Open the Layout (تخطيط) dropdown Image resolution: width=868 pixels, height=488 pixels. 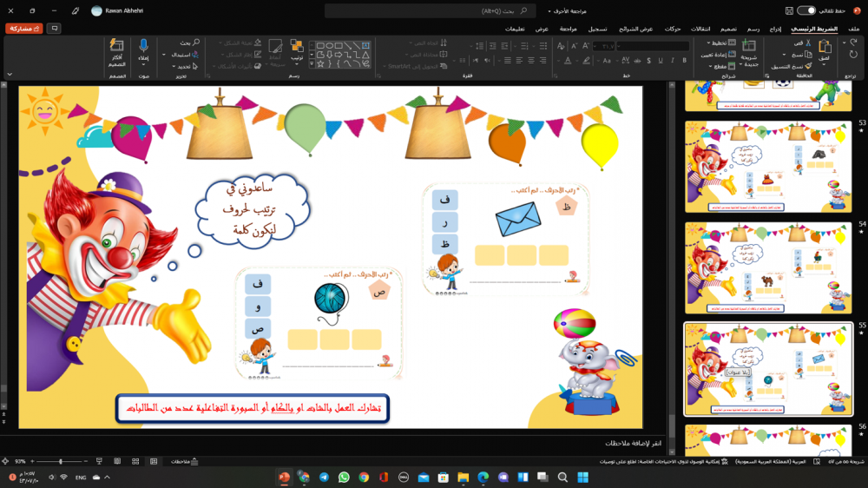[x=720, y=43]
